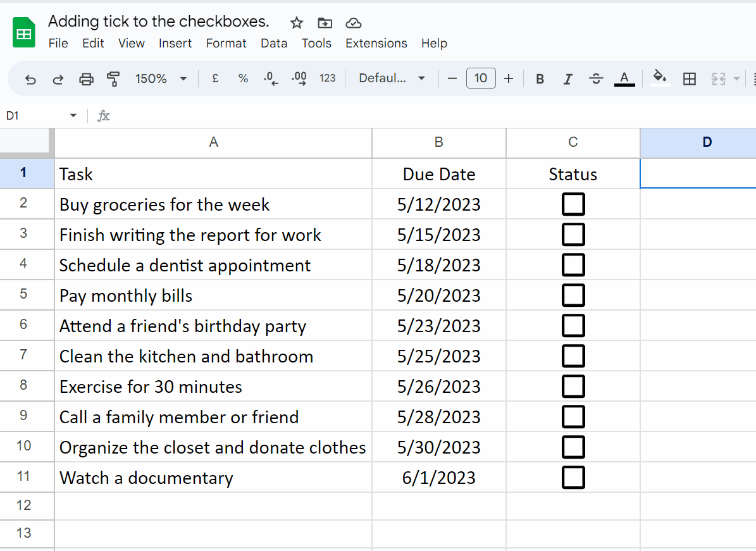756x551 pixels.
Task: Star this spreadsheet
Action: 296,23
